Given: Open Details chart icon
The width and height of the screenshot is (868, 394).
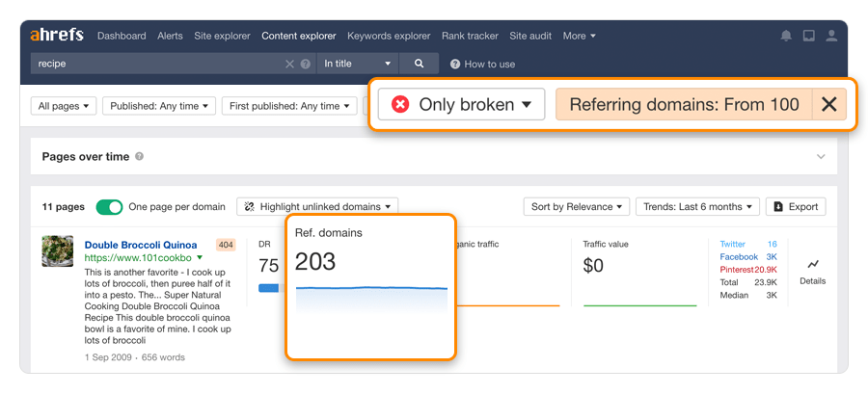Looking at the screenshot, I should pyautogui.click(x=813, y=264).
